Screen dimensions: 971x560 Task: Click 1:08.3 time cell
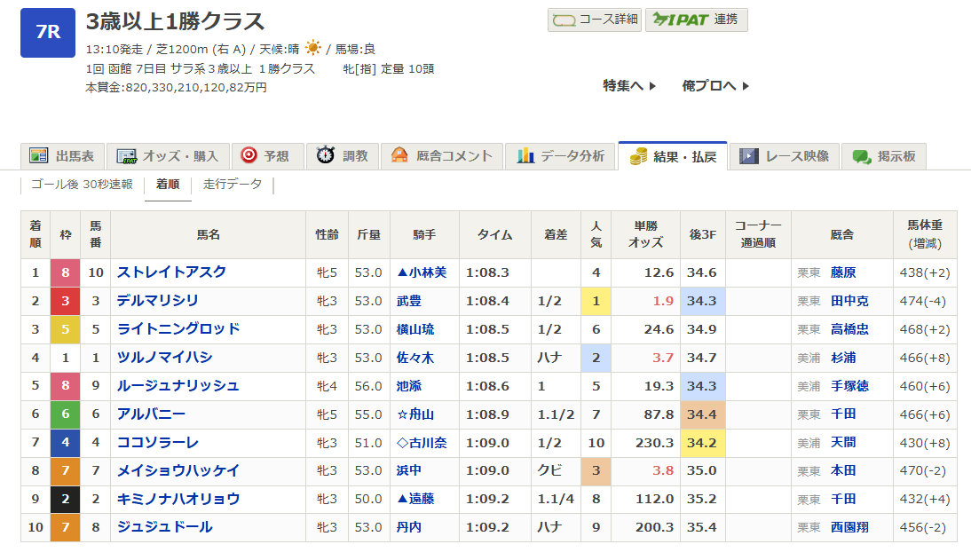pos(494,272)
